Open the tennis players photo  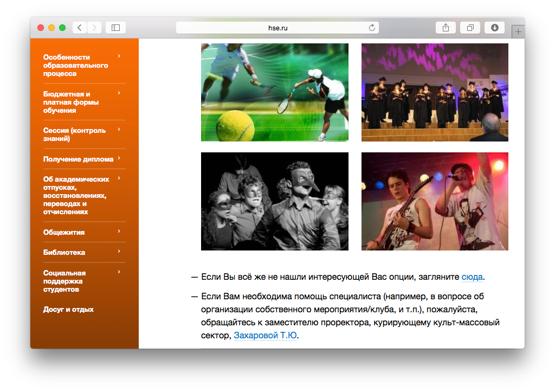[x=274, y=92]
